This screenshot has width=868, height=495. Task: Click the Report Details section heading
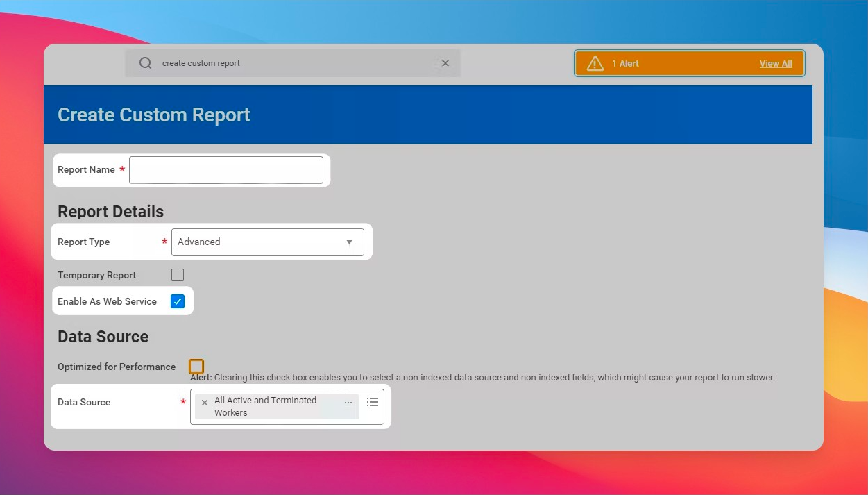pos(110,212)
